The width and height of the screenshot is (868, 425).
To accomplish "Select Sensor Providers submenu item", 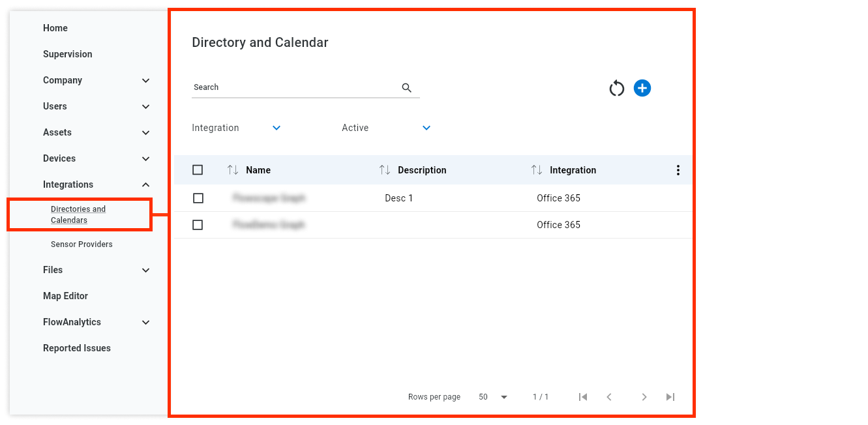I will tap(82, 244).
